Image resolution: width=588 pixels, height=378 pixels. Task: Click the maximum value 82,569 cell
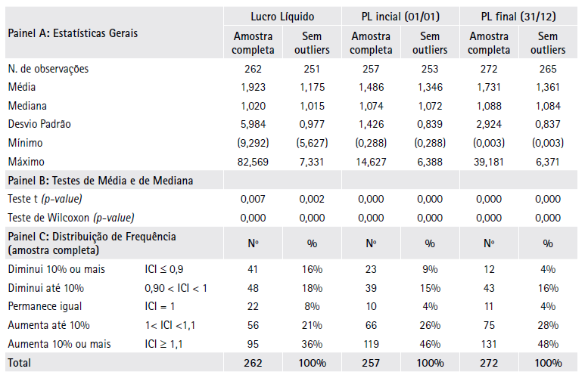254,161
